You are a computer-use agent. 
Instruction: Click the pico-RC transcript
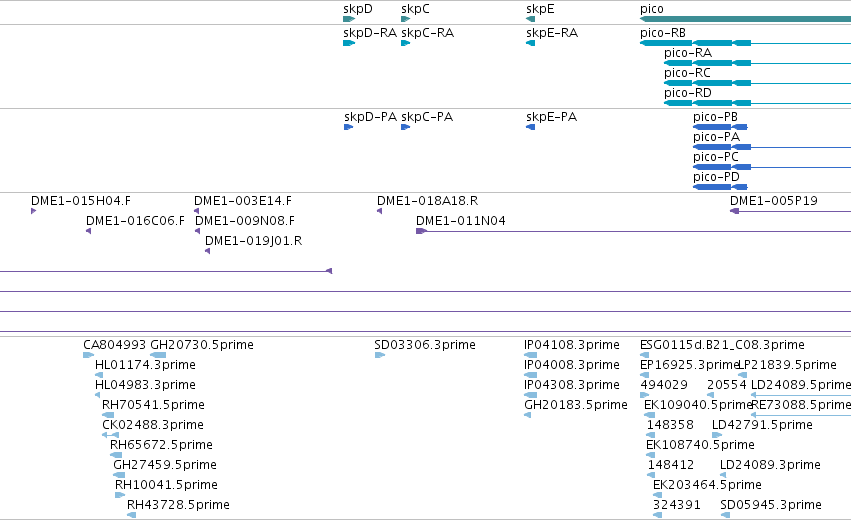pos(757,83)
